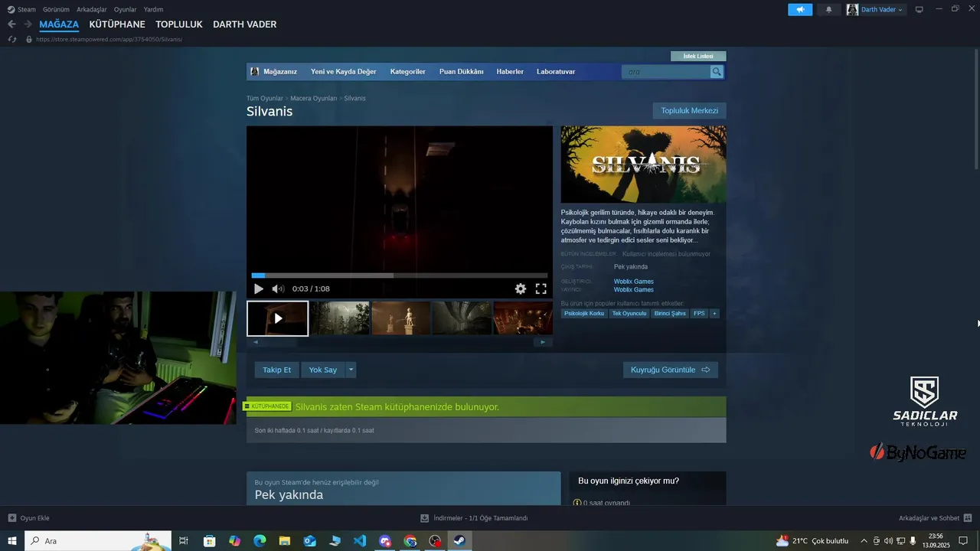Click the Takip Et button
The height and width of the screenshot is (551, 980).
pyautogui.click(x=277, y=370)
